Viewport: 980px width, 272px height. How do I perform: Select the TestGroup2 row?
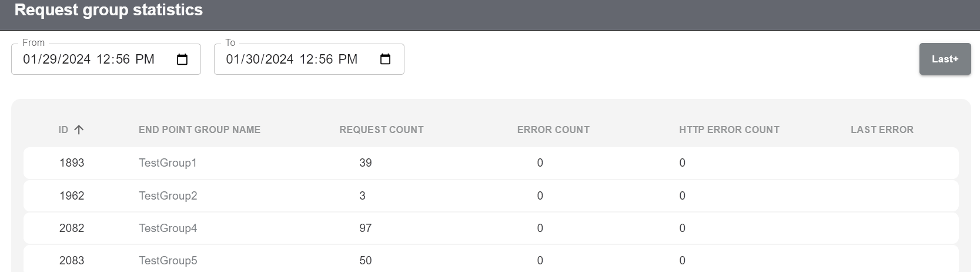click(168, 196)
